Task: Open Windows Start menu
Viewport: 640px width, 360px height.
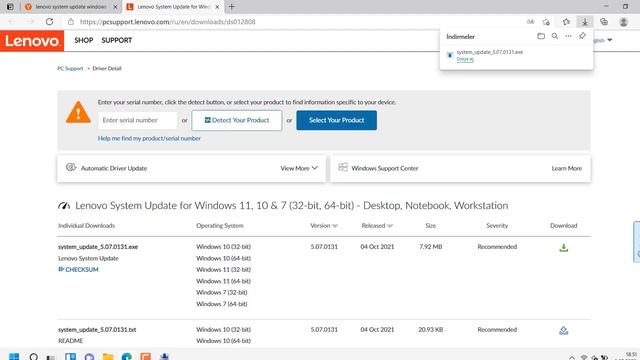Action: coord(14,356)
